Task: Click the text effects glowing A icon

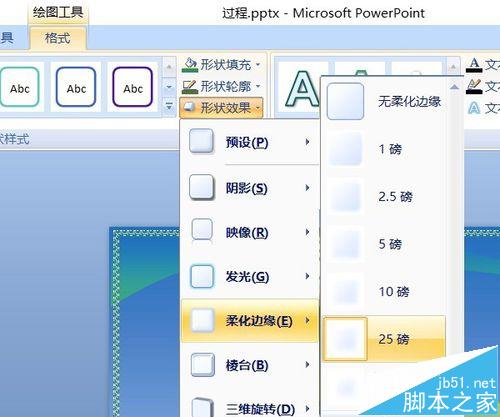Action: [474, 108]
